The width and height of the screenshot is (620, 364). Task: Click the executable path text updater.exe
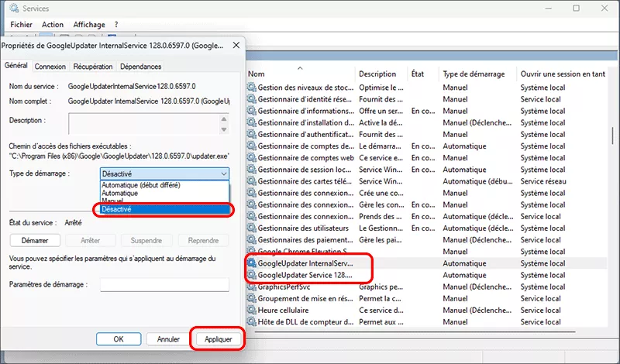tap(119, 156)
